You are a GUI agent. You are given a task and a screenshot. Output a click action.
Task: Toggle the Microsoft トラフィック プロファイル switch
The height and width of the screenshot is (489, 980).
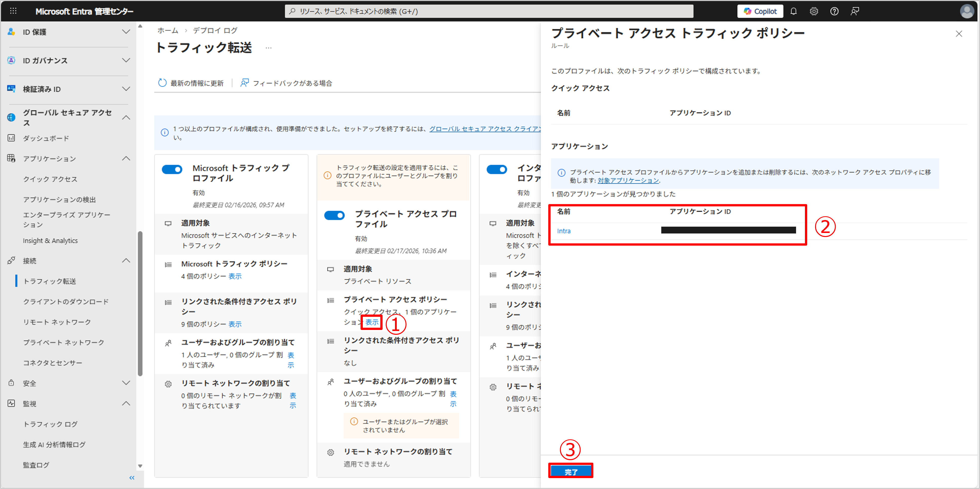tap(172, 169)
